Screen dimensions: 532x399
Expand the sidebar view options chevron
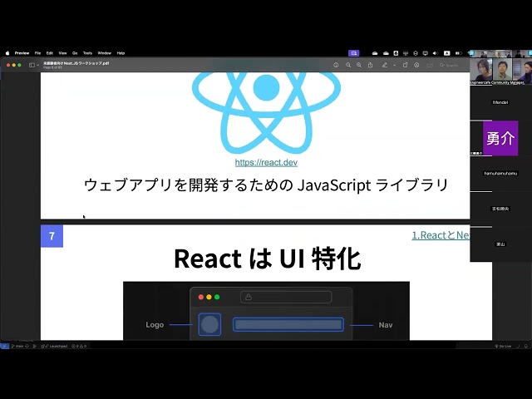(37, 65)
